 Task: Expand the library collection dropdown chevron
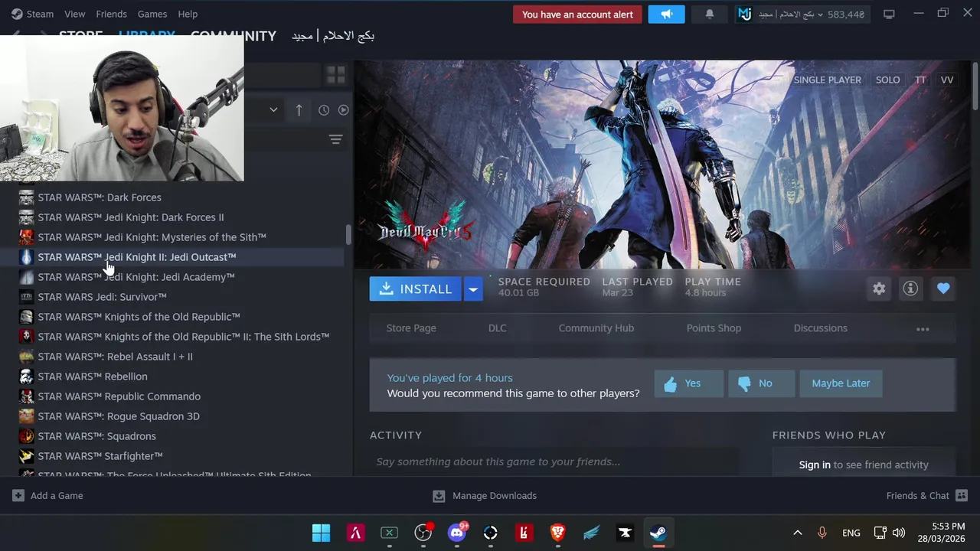(x=273, y=109)
